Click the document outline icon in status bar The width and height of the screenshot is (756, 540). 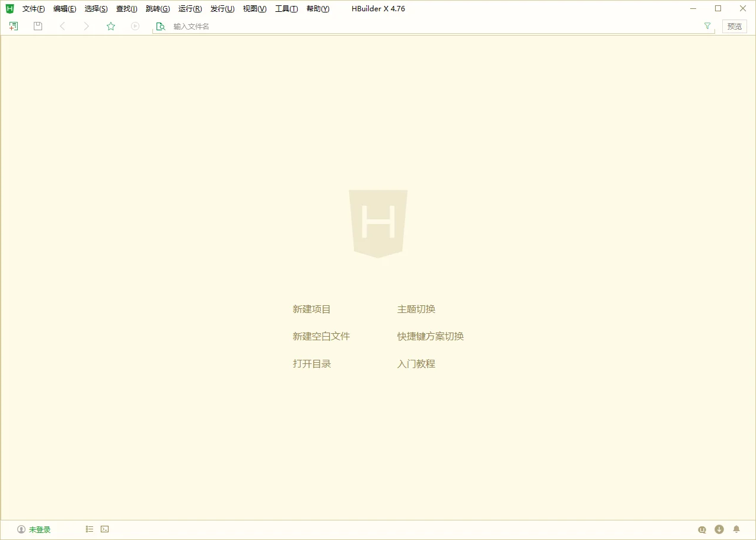pos(89,529)
